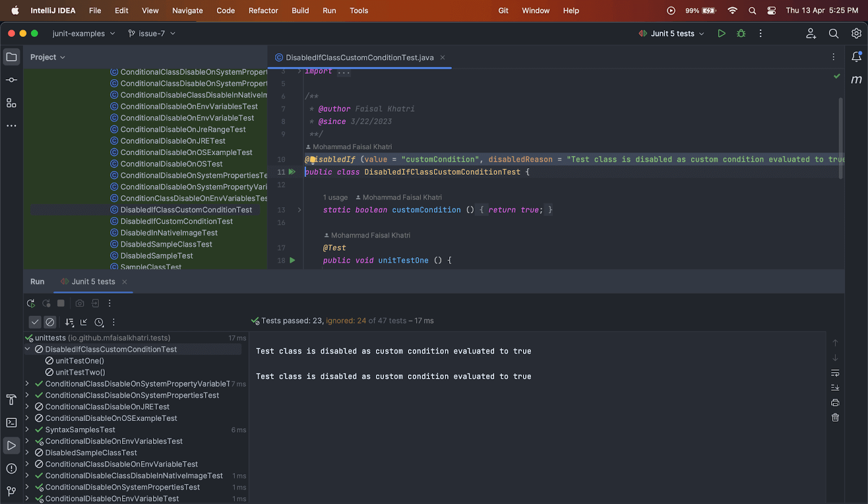The height and width of the screenshot is (504, 868).
Task: Clear console output with trash icon
Action: pyautogui.click(x=835, y=418)
